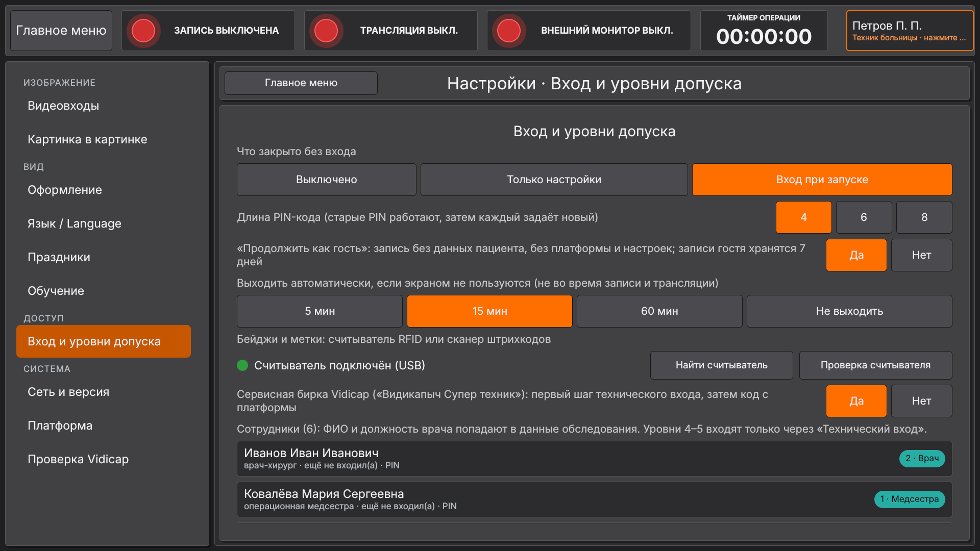Select Не выходить auto-logout option

pyautogui.click(x=850, y=311)
